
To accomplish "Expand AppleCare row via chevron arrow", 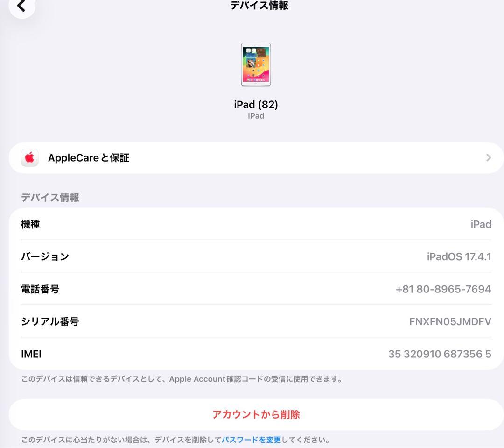I will click(489, 158).
